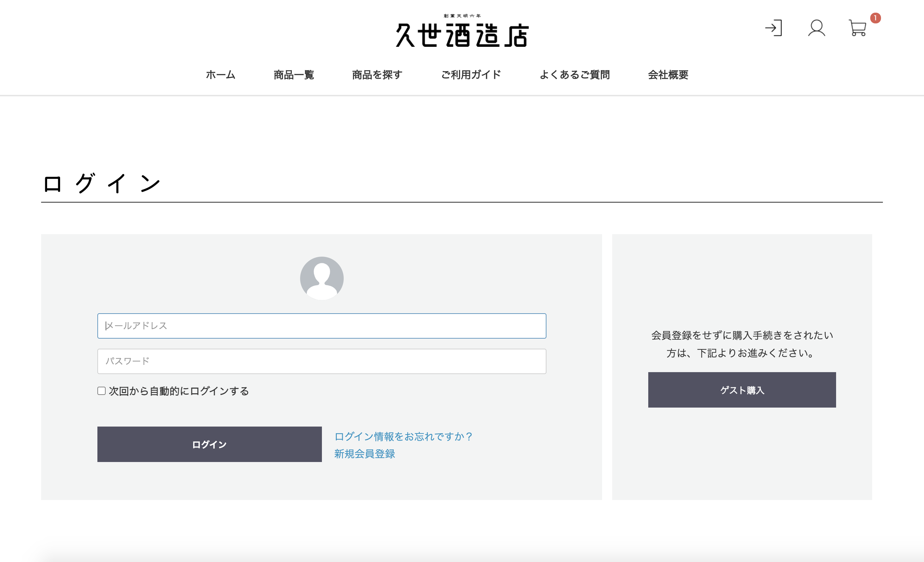
Task: Focus the パスワード input field
Action: [322, 361]
